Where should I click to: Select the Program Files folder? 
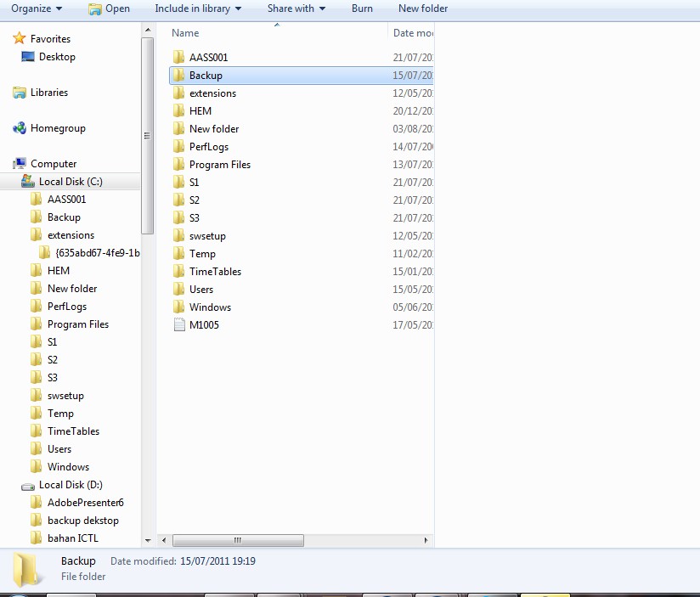(x=219, y=164)
